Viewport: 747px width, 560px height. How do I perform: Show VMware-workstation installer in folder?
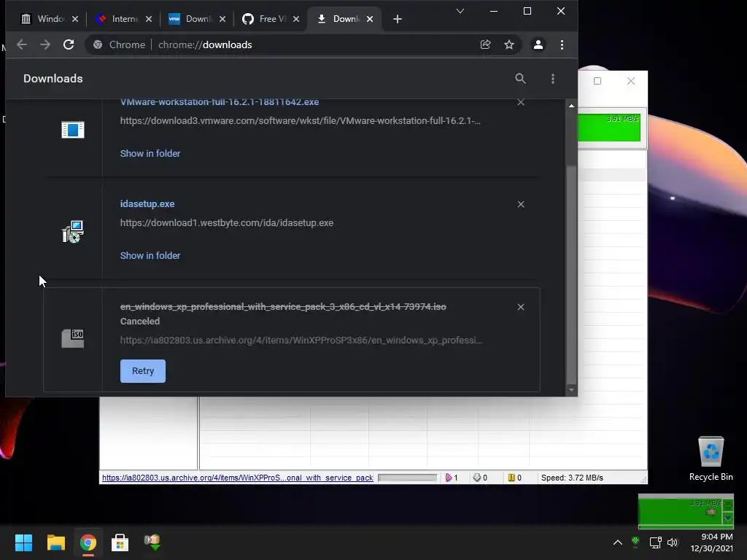click(150, 153)
